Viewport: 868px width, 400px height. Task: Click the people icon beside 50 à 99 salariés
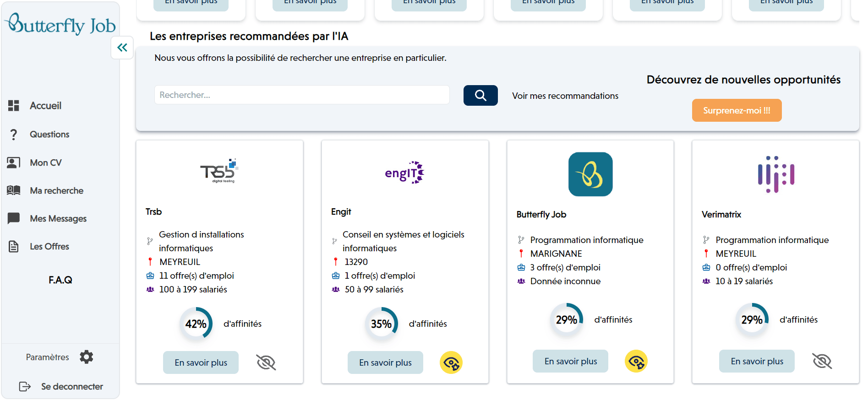336,289
